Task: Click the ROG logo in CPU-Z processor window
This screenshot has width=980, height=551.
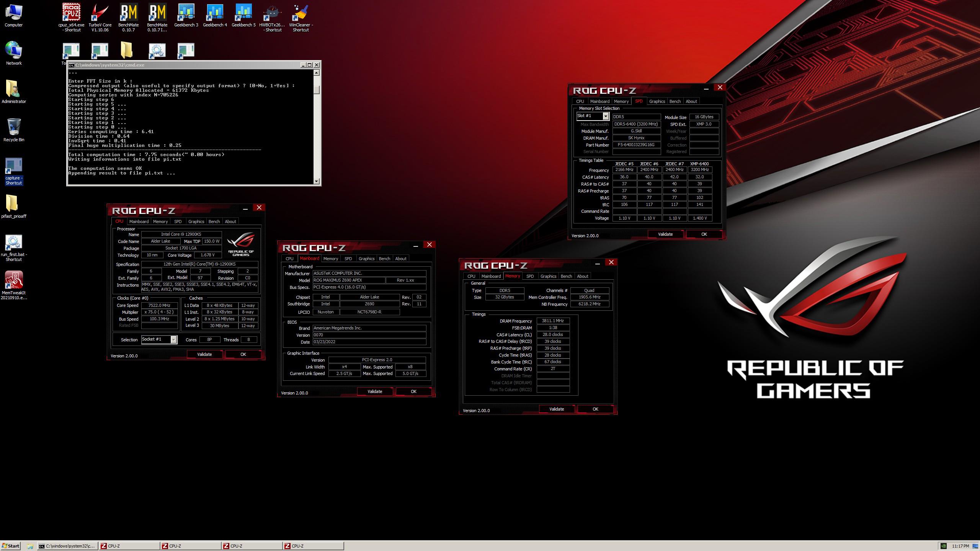Action: [241, 244]
